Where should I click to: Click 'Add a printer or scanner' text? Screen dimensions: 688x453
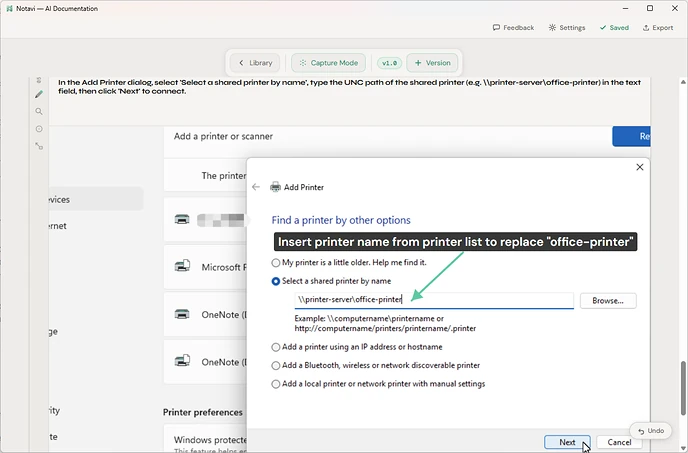click(223, 137)
